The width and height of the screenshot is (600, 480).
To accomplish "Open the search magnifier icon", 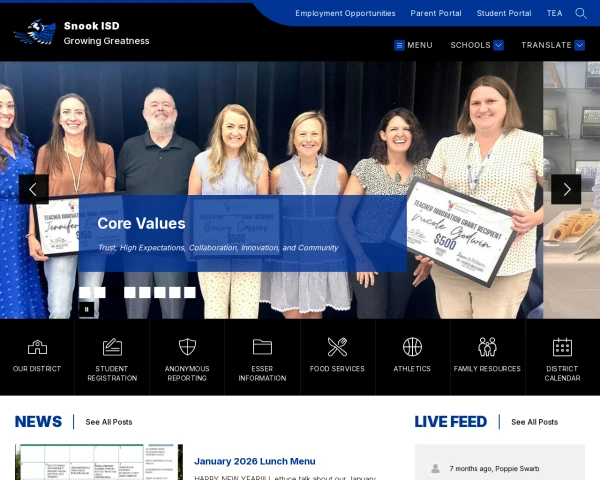I will (580, 13).
